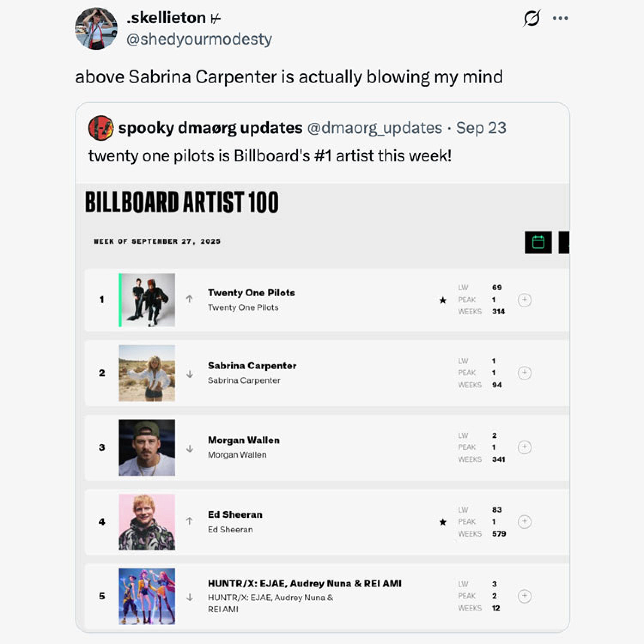Click the .skellieton display name
The height and width of the screenshot is (644, 644).
tap(167, 18)
